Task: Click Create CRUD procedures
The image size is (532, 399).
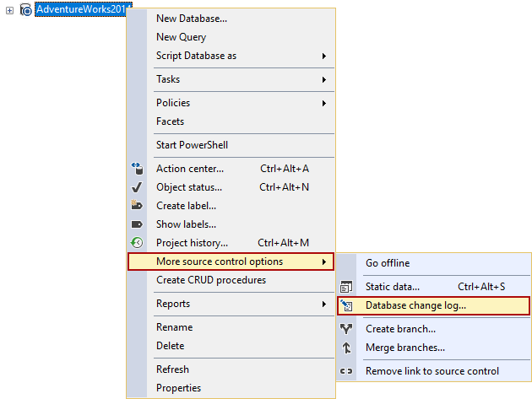Action: click(211, 280)
